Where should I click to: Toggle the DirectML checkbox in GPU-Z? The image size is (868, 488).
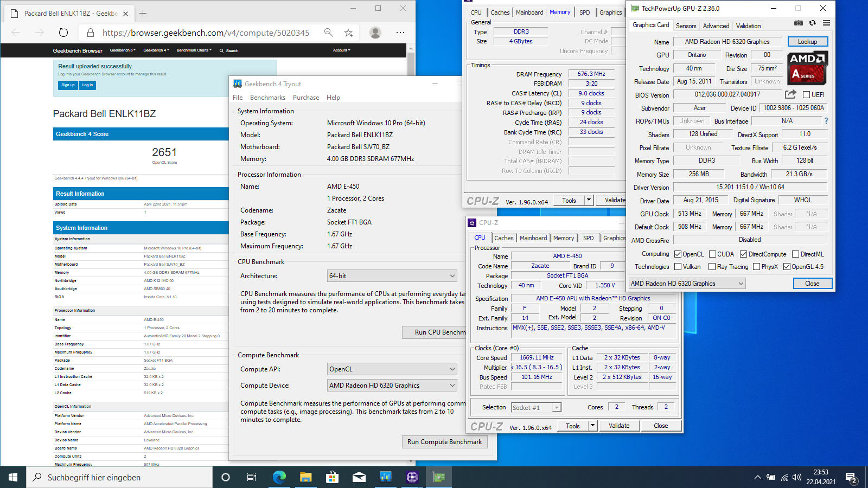[795, 254]
